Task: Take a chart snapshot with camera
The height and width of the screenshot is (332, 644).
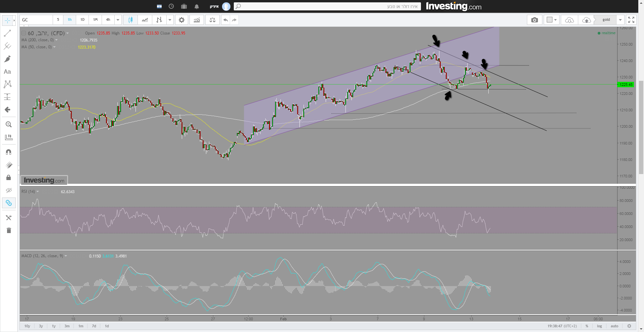Action: point(535,20)
